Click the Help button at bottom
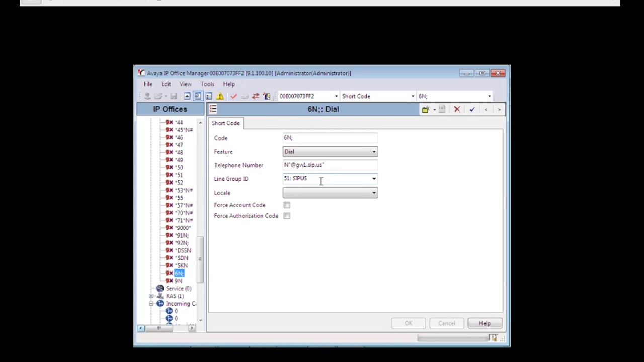644x362 pixels. (485, 323)
